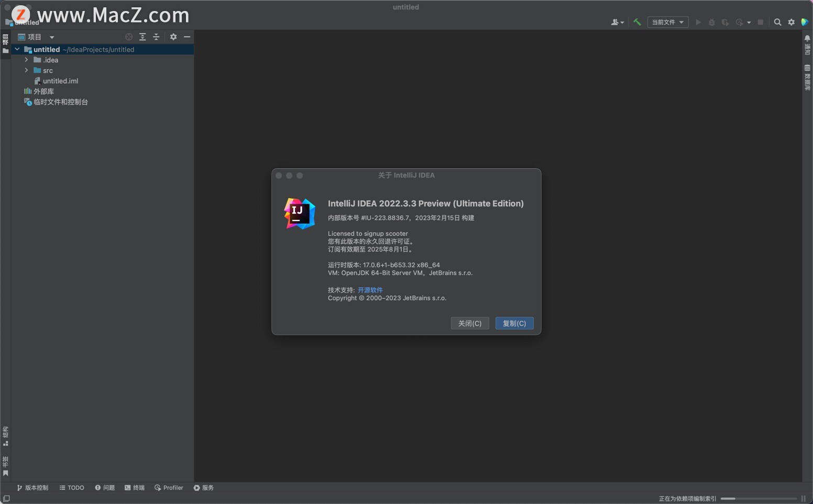Click the IntelliJ IDEA 2022.3.3 Preview title text
The height and width of the screenshot is (504, 813).
click(x=426, y=203)
